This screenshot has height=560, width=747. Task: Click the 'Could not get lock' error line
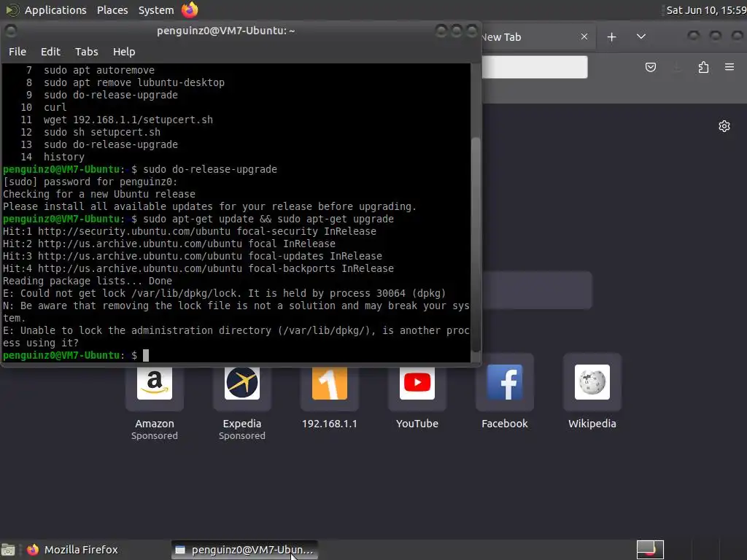[x=225, y=293]
